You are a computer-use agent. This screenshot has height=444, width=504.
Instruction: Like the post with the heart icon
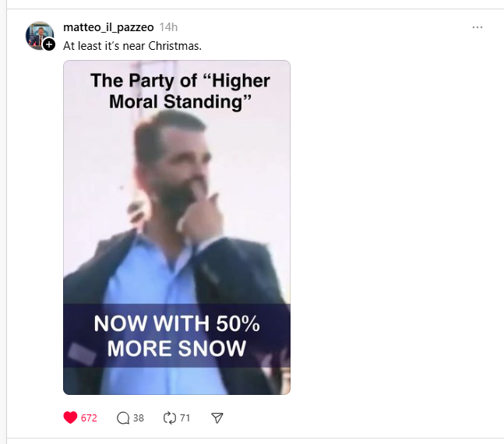tap(70, 418)
